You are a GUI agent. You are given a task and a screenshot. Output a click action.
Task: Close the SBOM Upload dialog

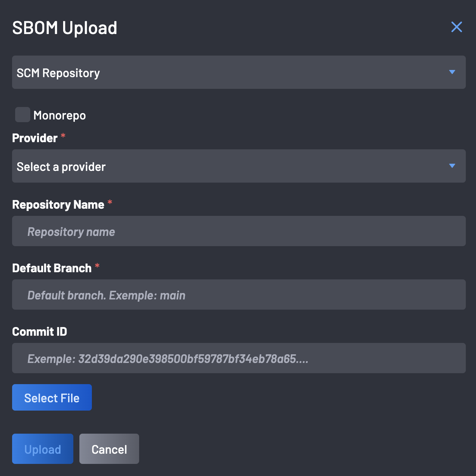coord(457,27)
